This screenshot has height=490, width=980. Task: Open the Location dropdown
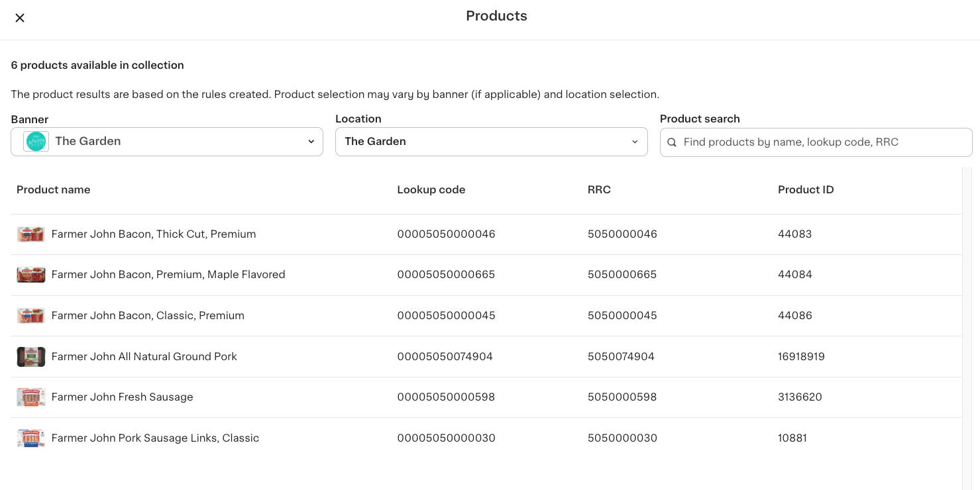[492, 142]
